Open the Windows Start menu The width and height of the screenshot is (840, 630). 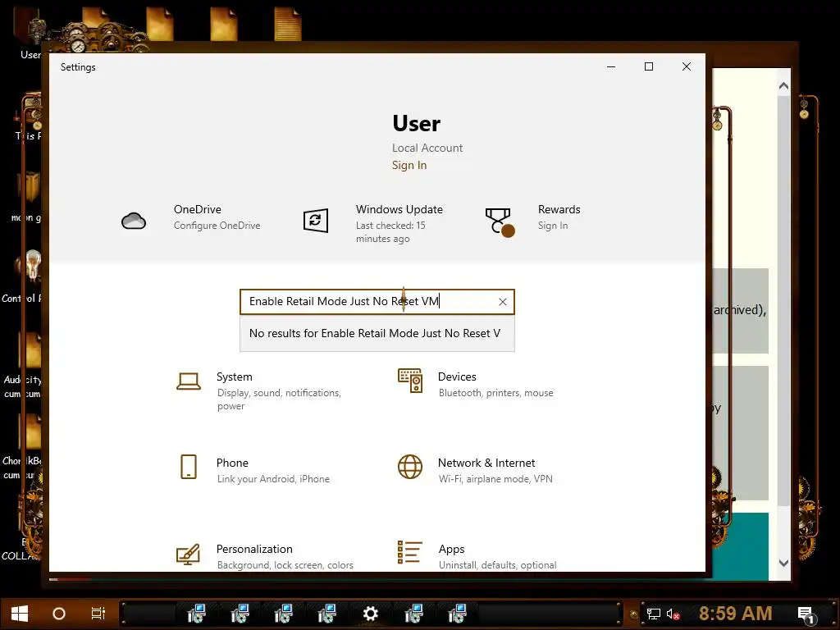[20, 614]
